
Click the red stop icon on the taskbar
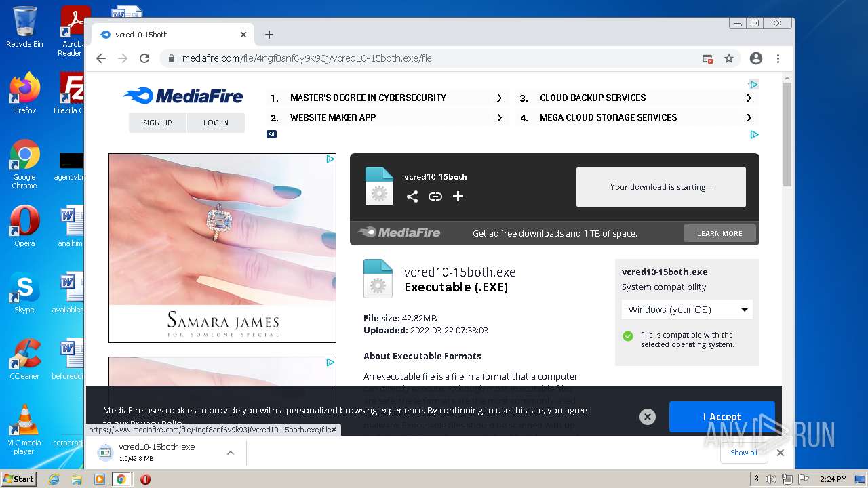pyautogui.click(x=145, y=479)
